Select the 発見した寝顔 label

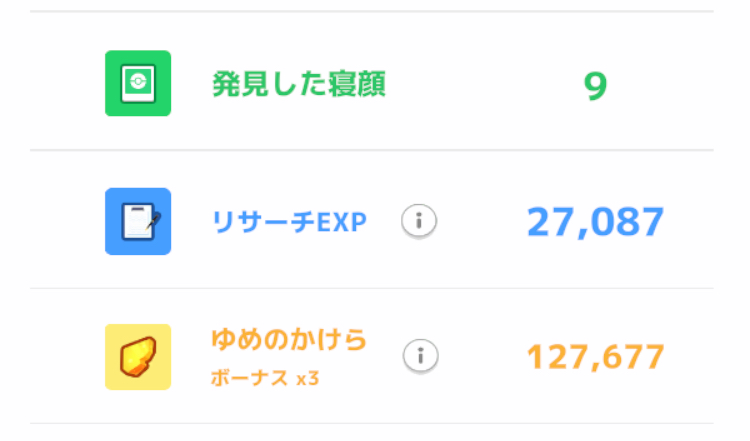click(299, 84)
